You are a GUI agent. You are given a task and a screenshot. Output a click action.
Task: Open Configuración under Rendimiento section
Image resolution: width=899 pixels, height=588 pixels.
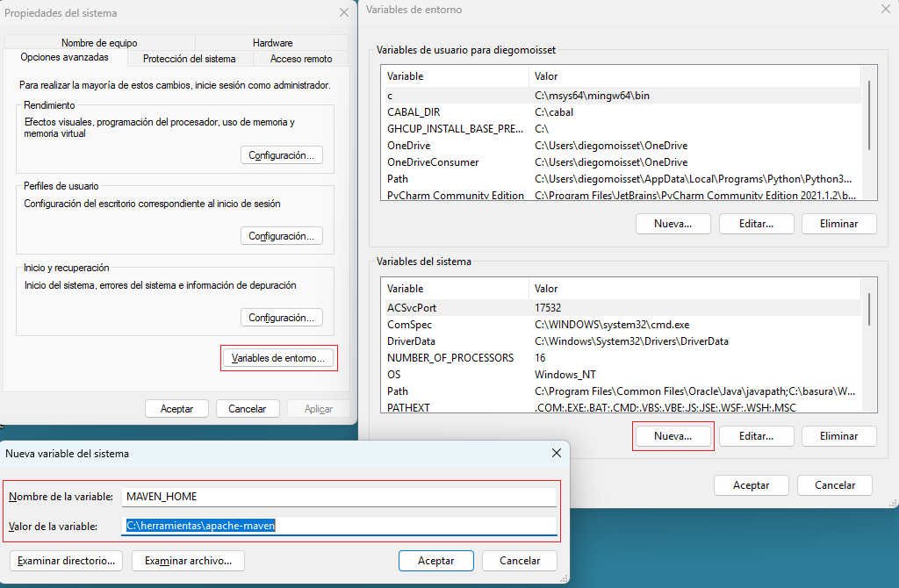pyautogui.click(x=281, y=155)
